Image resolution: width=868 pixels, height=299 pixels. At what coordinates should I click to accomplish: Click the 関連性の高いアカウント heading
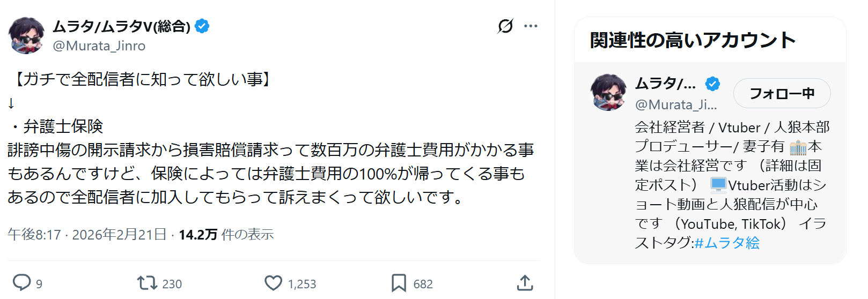(693, 40)
